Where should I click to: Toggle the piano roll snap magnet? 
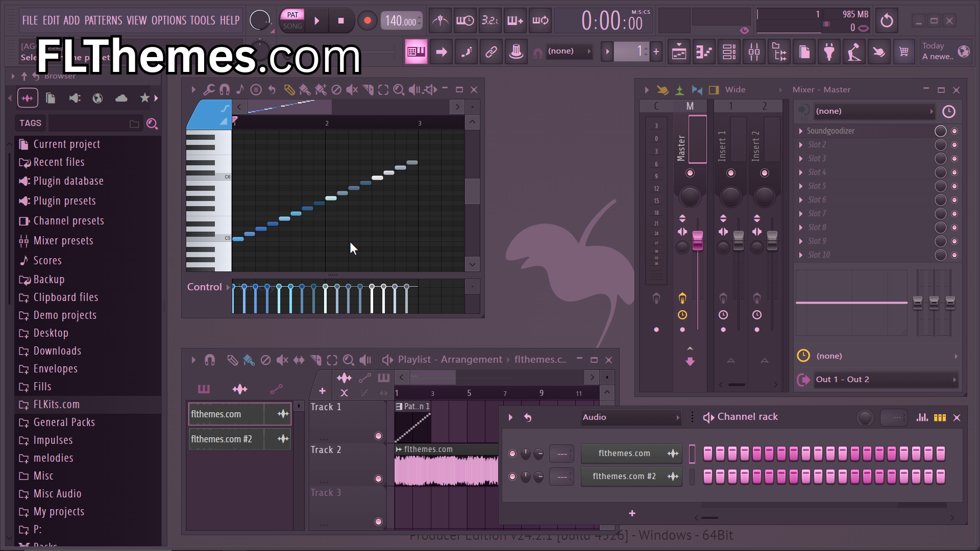(x=224, y=90)
